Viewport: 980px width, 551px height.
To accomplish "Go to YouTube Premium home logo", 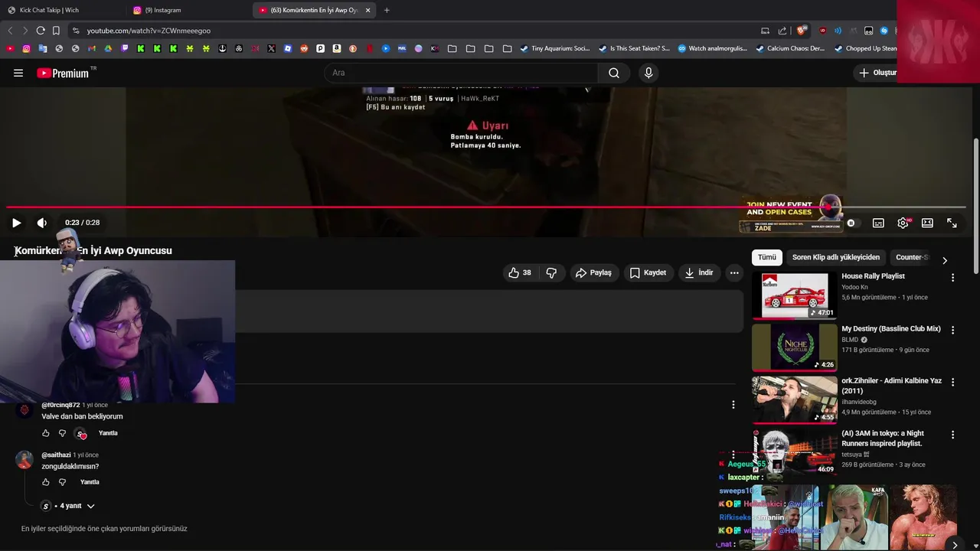I will click(63, 73).
